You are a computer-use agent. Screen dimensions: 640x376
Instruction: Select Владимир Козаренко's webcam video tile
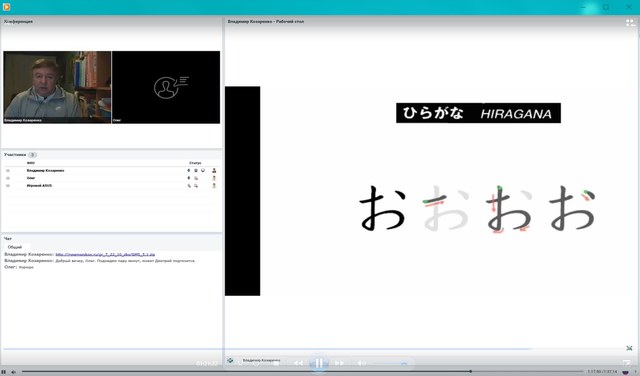point(57,87)
